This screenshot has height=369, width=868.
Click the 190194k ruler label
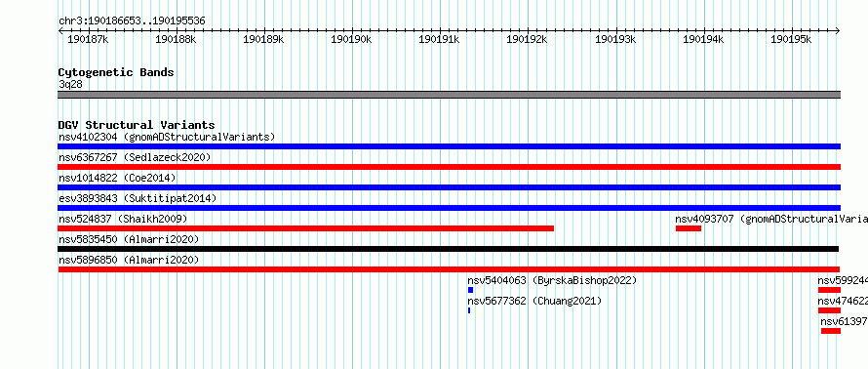703,40
